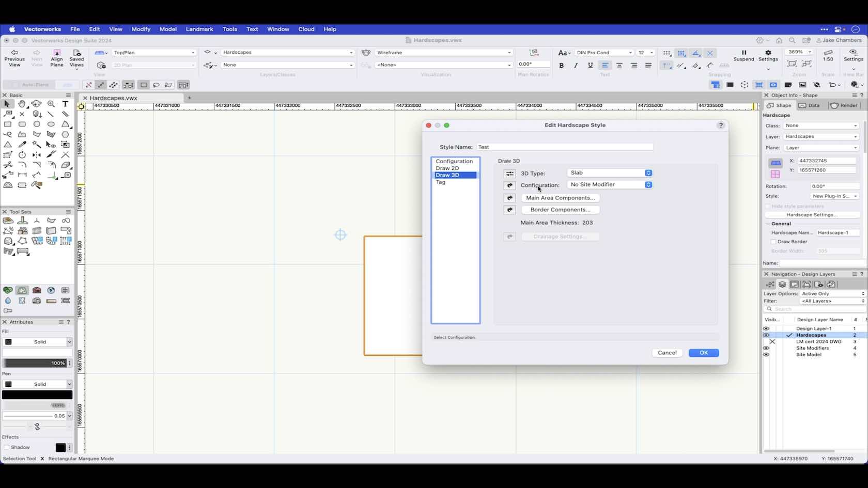
Task: Click the Style Name field
Action: pos(565,147)
